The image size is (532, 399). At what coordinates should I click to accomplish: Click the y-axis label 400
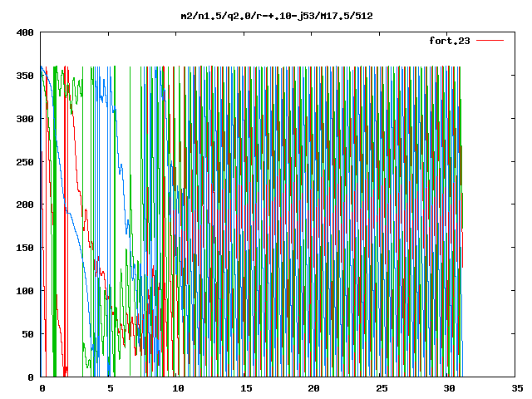tap(25, 32)
